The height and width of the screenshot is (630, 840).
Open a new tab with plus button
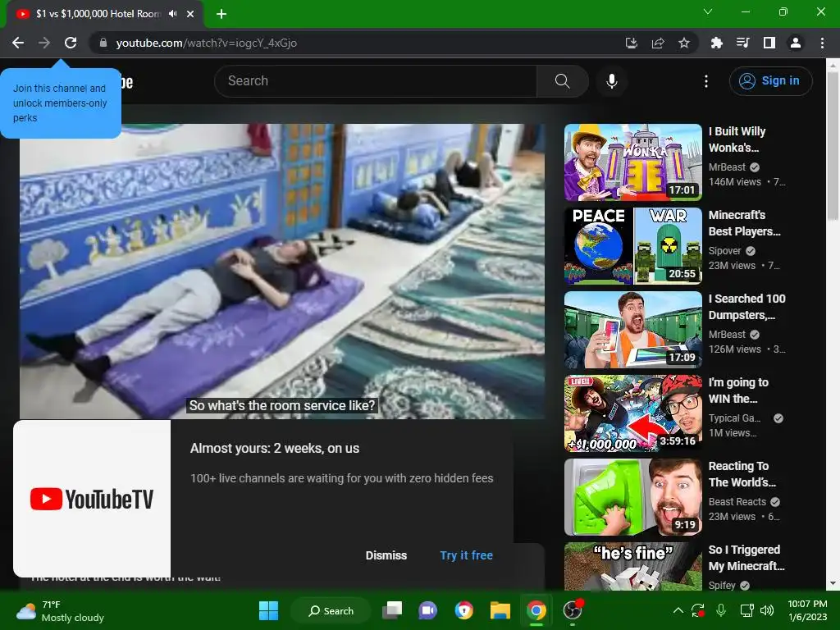[x=221, y=14]
